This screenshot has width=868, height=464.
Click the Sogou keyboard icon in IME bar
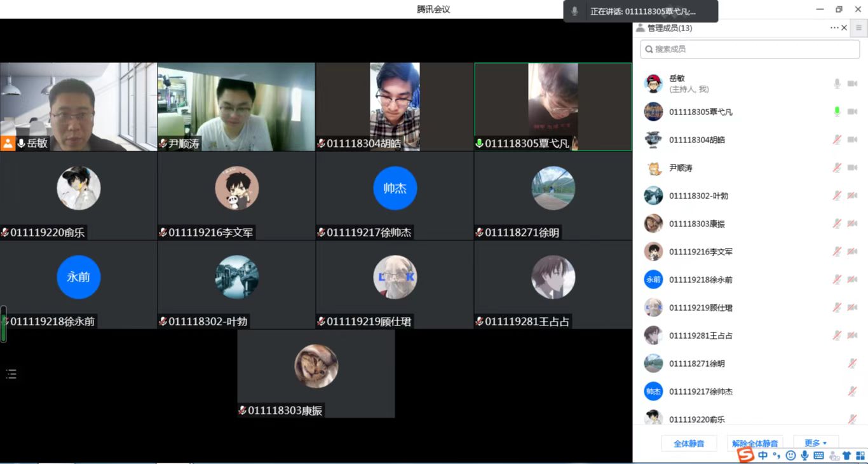818,455
